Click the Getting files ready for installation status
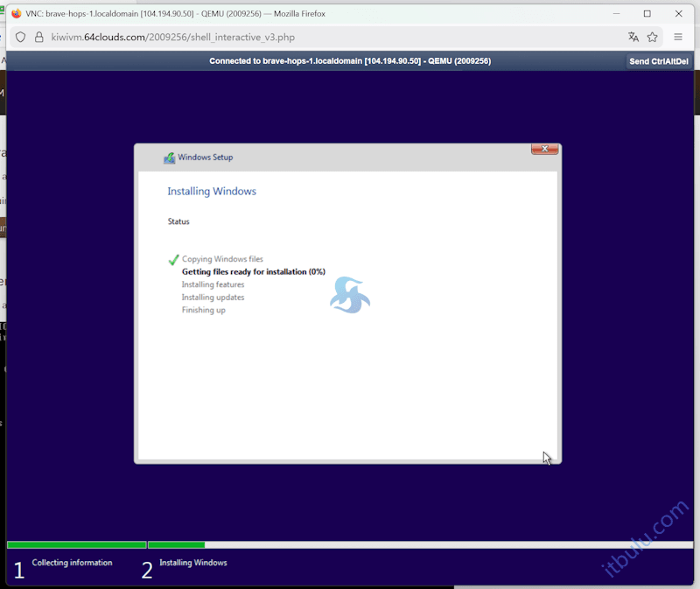This screenshot has height=589, width=700. [x=253, y=272]
